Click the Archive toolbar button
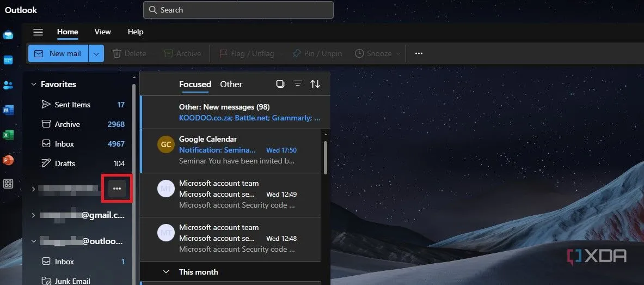This screenshot has height=285, width=644. point(182,53)
